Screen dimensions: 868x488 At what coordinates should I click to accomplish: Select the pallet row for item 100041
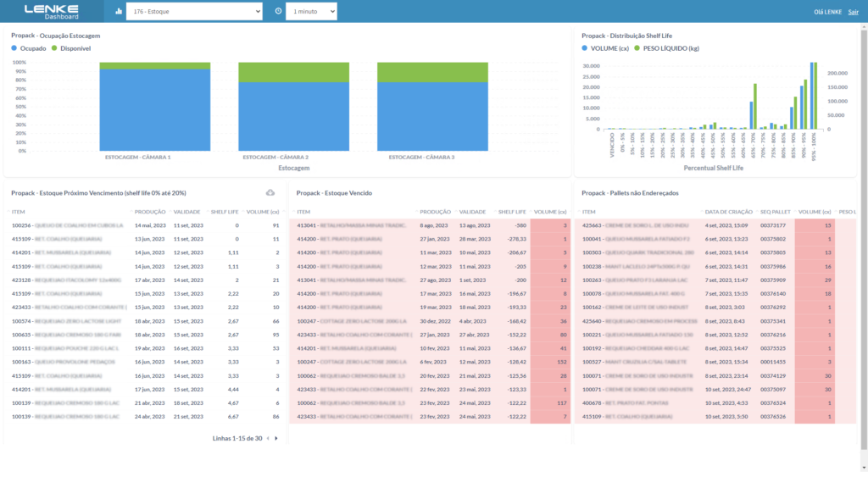pyautogui.click(x=715, y=239)
